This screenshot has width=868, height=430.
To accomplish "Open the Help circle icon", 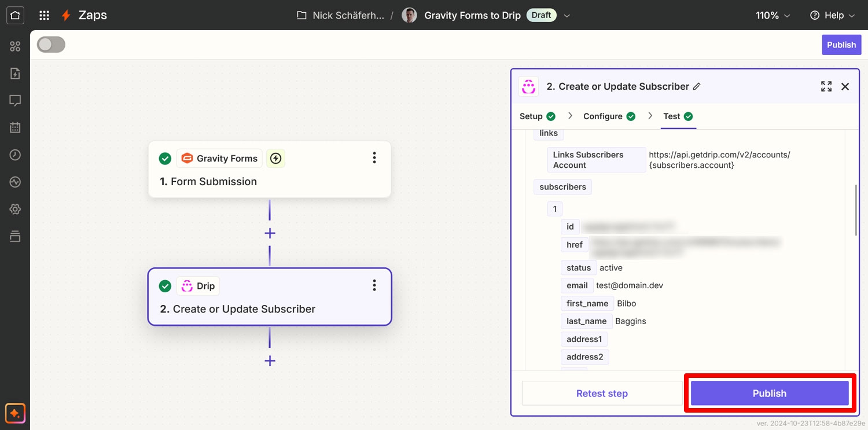I will (815, 16).
